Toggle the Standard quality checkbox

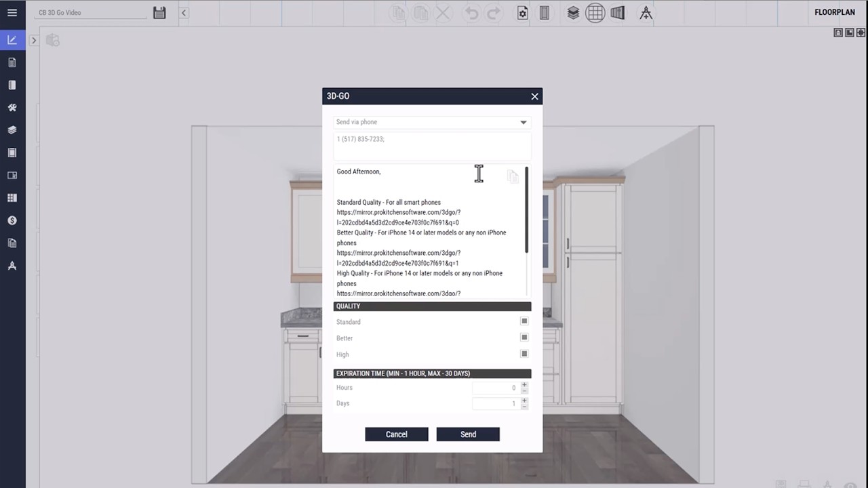point(524,321)
